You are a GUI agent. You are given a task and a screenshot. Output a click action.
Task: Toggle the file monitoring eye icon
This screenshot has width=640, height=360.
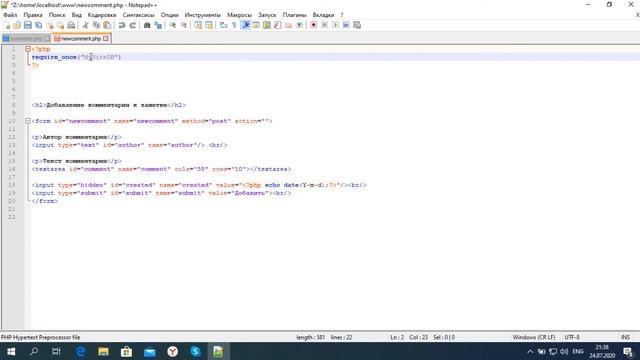299,25
